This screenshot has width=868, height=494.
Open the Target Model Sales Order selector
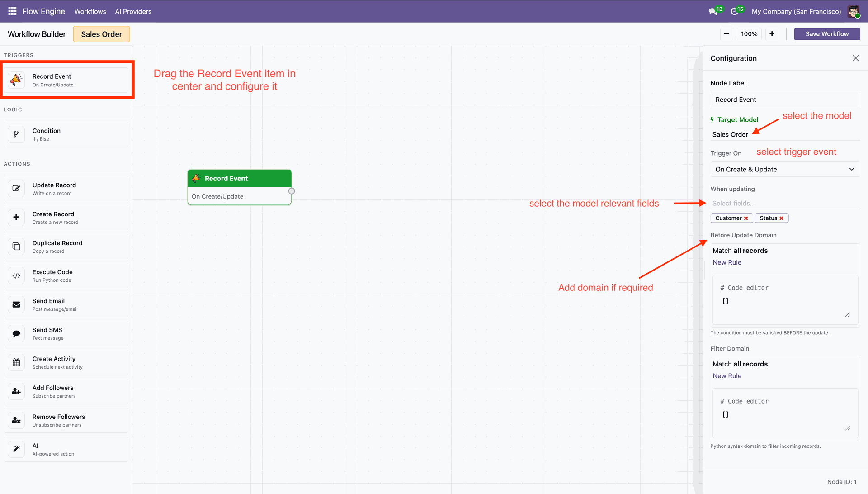[x=730, y=134]
